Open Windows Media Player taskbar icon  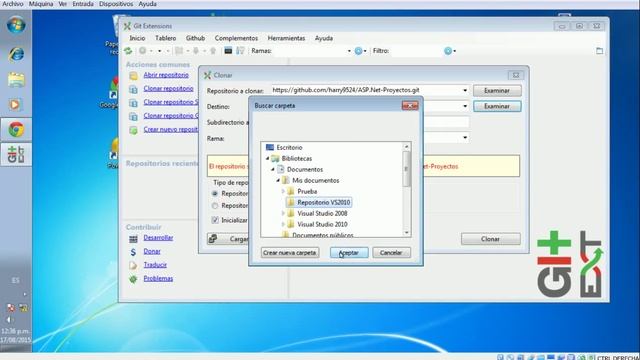click(x=15, y=104)
